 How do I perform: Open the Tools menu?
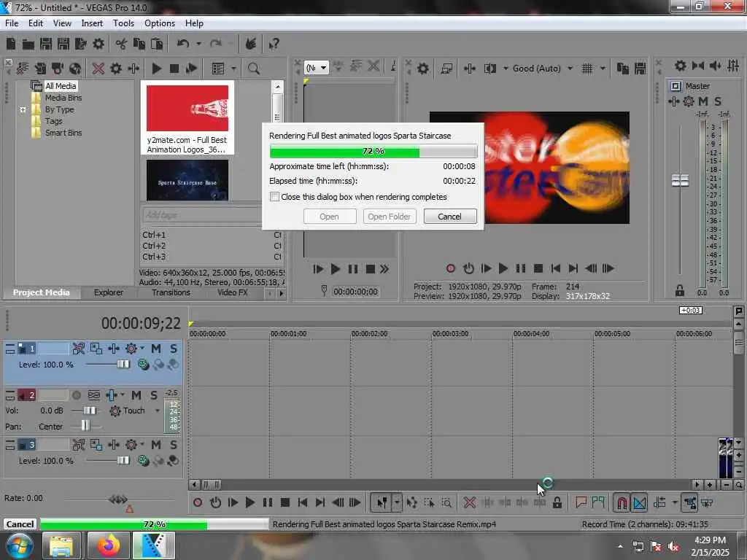123,23
